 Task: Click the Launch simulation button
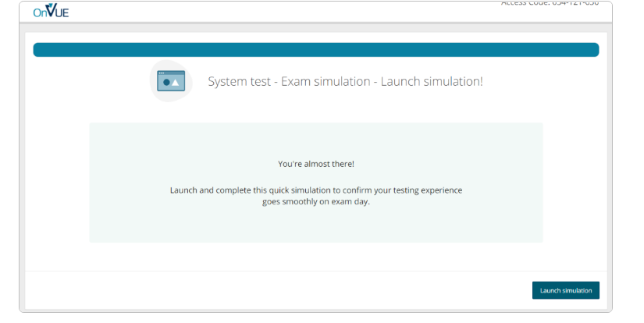click(566, 290)
